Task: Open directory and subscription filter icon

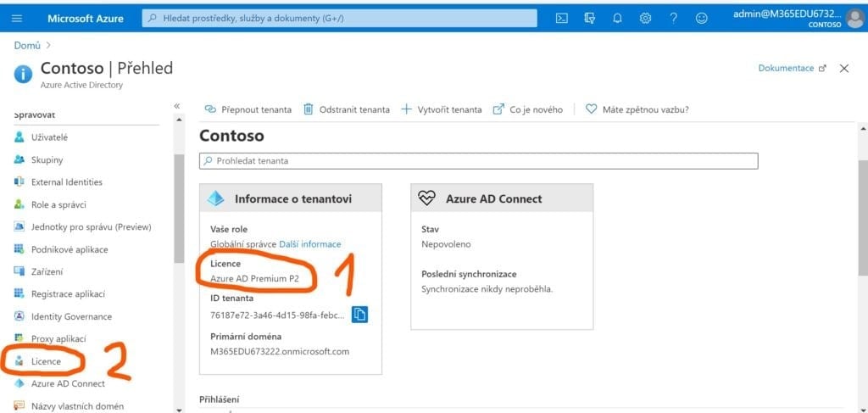Action: 590,19
